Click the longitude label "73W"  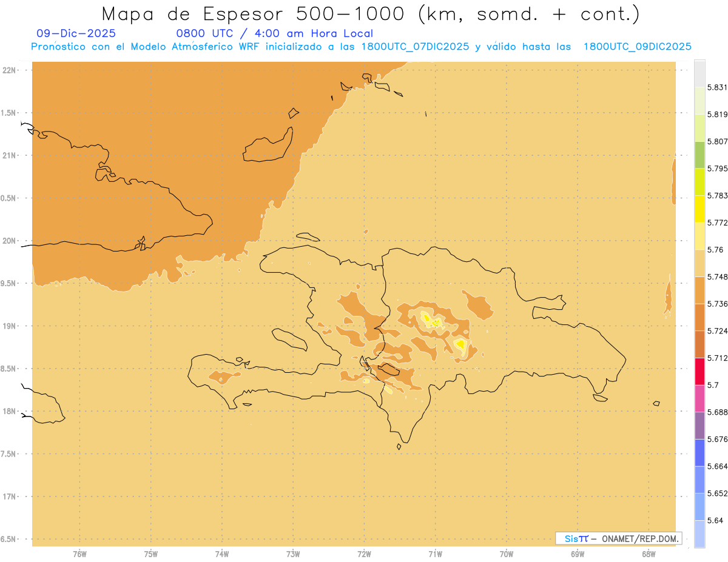293,554
